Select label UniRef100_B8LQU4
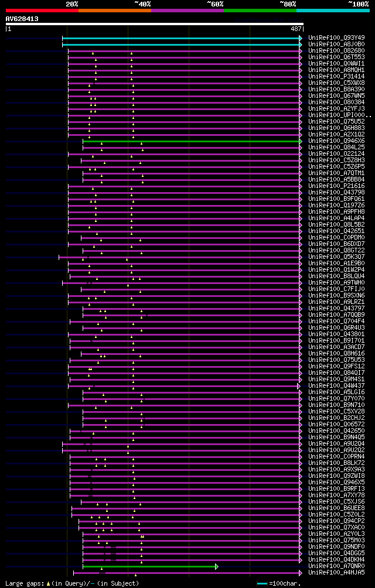The height and width of the screenshot is (588, 375). [336, 276]
